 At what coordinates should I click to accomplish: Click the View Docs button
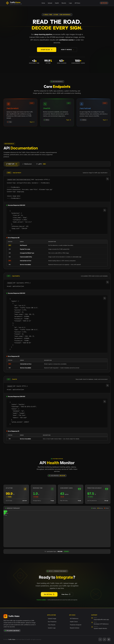(66, 594)
